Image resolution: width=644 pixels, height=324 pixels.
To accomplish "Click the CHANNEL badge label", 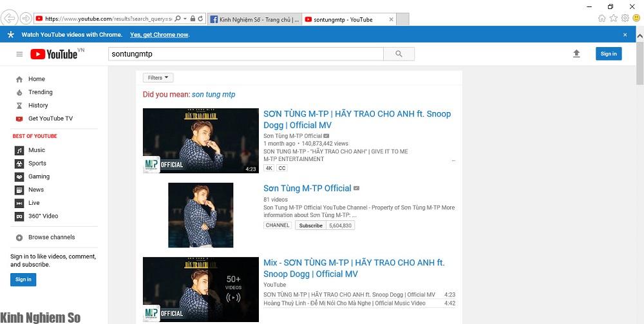I will [278, 225].
